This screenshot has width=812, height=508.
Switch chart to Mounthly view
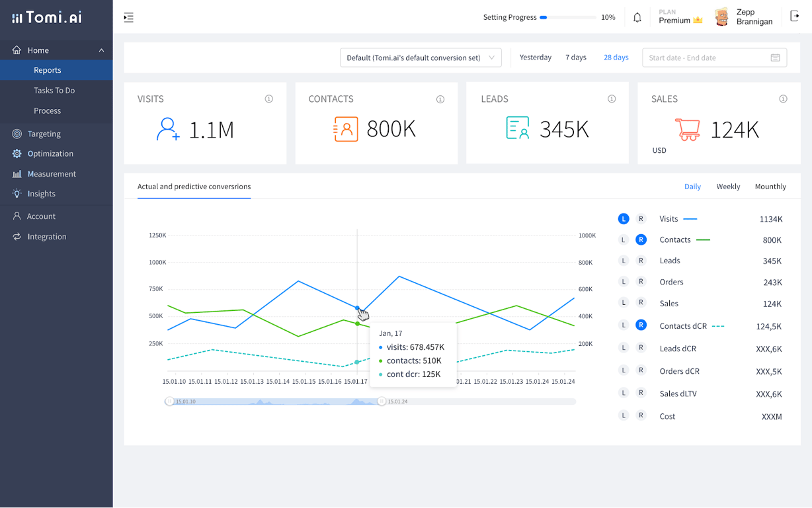click(x=770, y=187)
